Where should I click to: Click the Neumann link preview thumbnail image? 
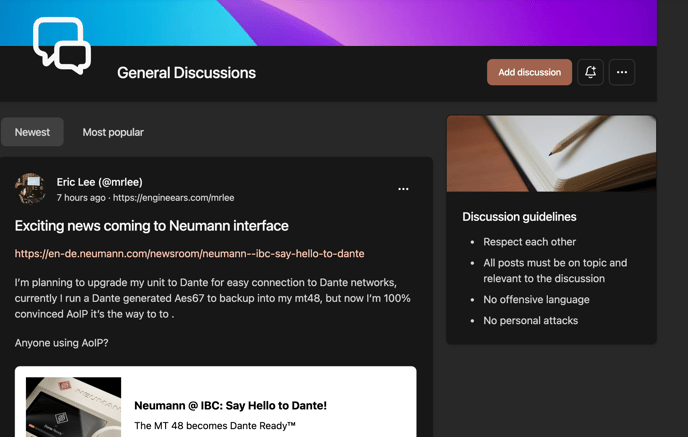coord(73,407)
